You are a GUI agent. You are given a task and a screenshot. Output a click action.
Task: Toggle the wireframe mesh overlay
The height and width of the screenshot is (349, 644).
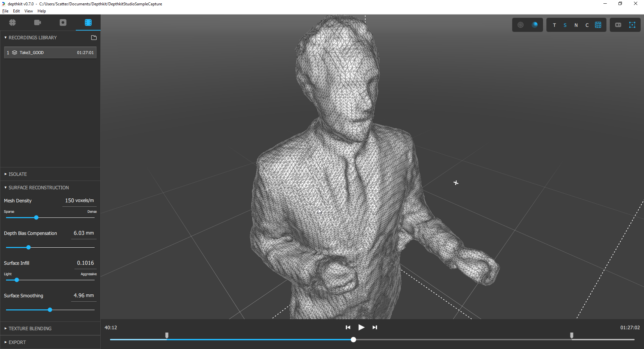tap(598, 25)
